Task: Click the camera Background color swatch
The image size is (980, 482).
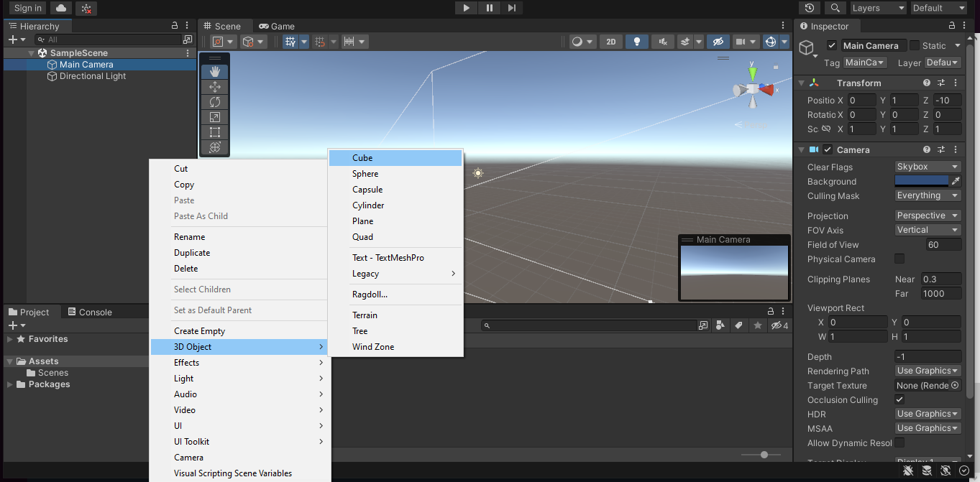Action: pyautogui.click(x=921, y=181)
